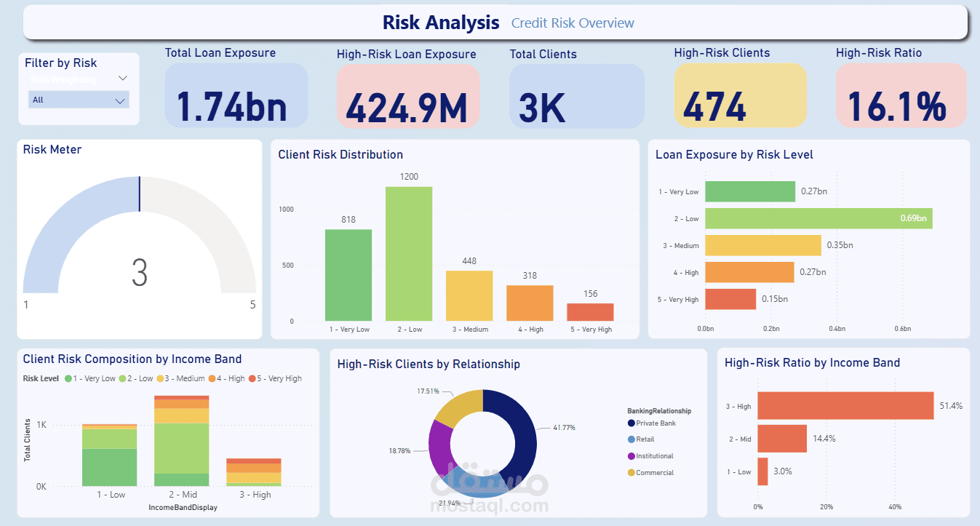Click the 'Filter by Risk' slicer label

[x=60, y=63]
